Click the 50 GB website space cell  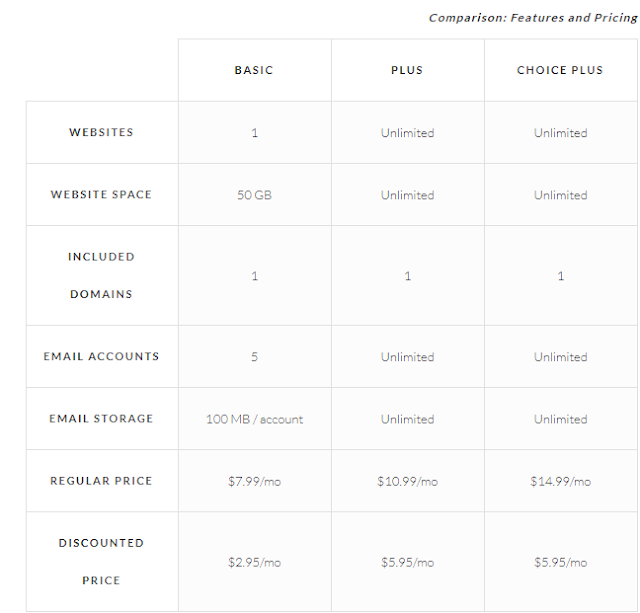(x=254, y=195)
